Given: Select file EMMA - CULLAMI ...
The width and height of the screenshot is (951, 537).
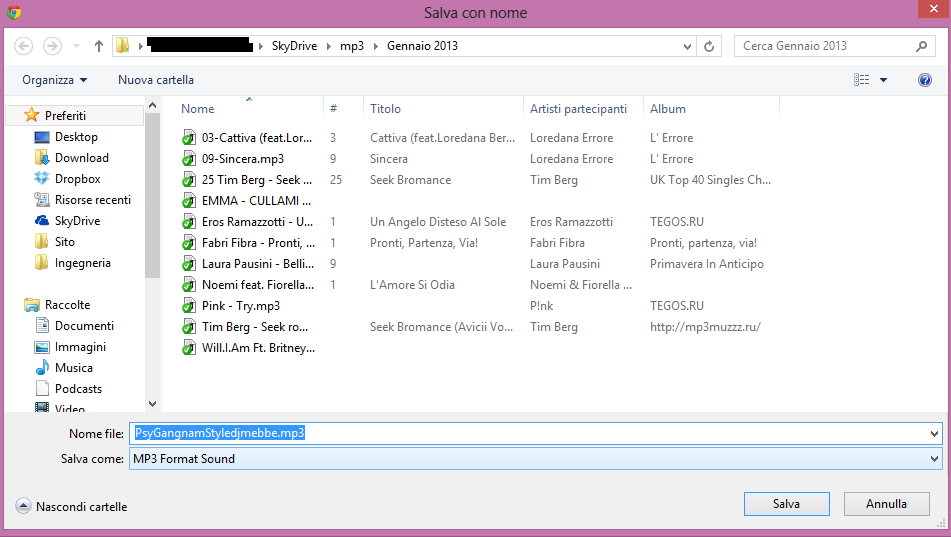Looking at the screenshot, I should click(256, 201).
